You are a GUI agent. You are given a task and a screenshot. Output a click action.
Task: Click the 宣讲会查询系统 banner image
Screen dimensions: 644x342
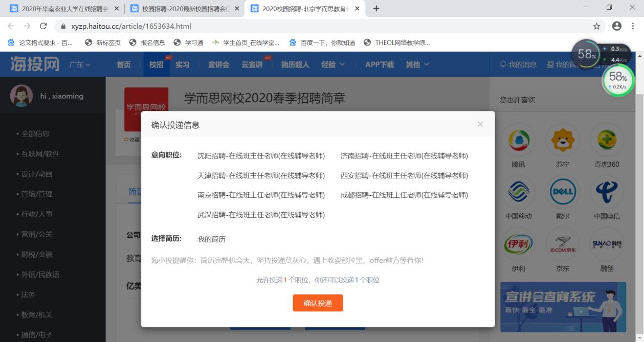pyautogui.click(x=563, y=307)
